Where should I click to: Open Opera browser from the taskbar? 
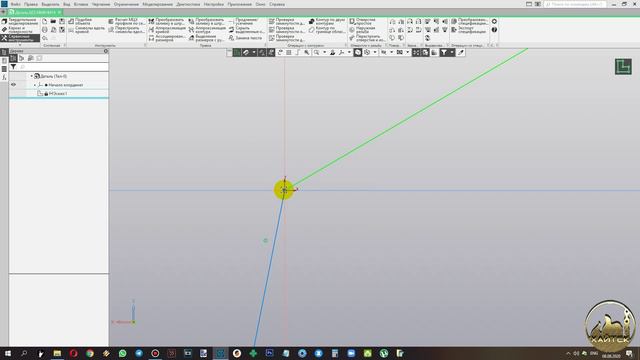(x=73, y=353)
